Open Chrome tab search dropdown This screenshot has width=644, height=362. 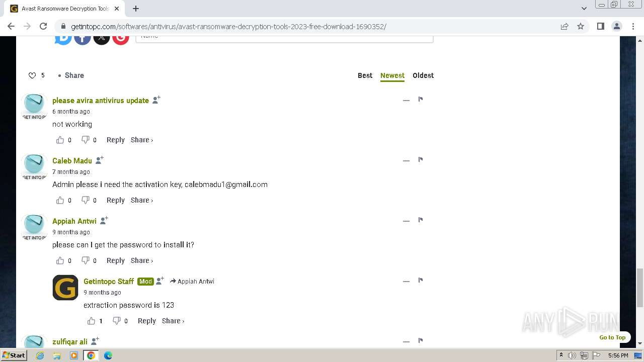click(584, 8)
